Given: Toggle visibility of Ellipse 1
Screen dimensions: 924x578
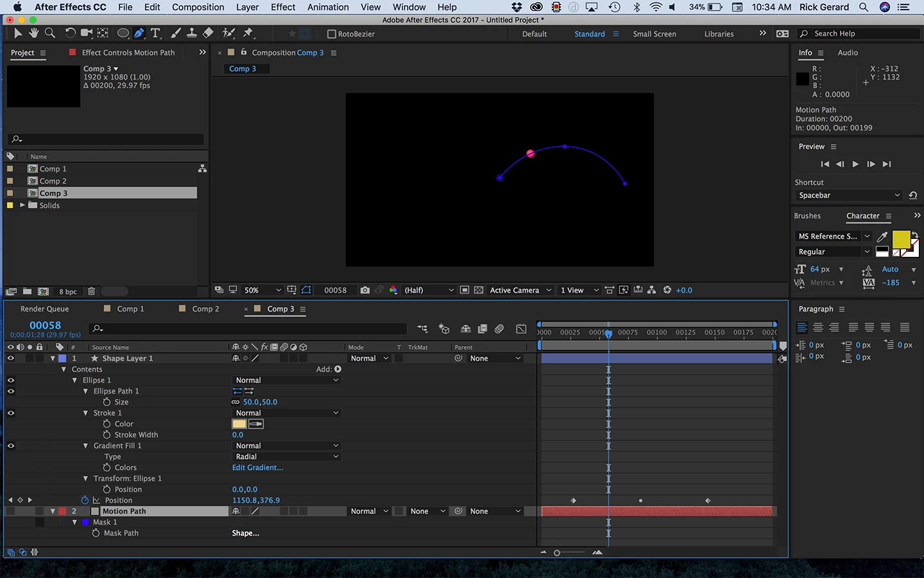Looking at the screenshot, I should 10,380.
